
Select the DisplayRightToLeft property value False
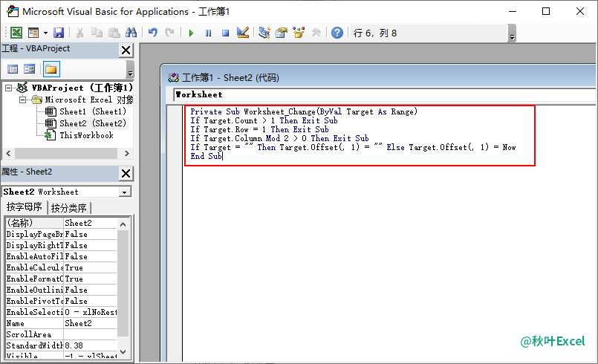coord(90,245)
